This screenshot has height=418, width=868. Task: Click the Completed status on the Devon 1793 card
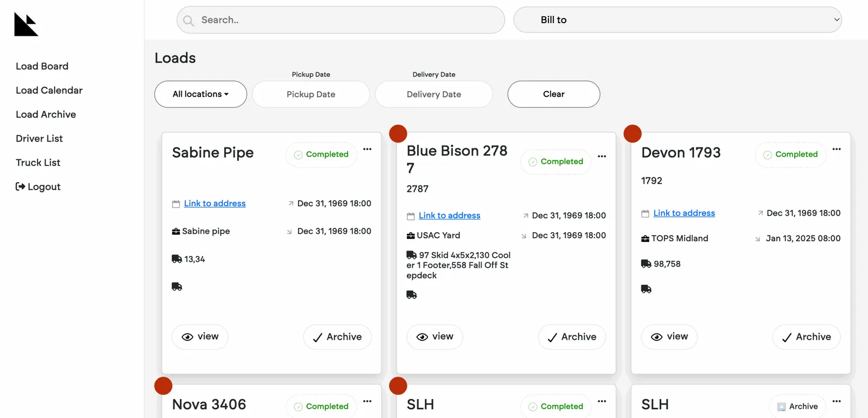tap(791, 155)
